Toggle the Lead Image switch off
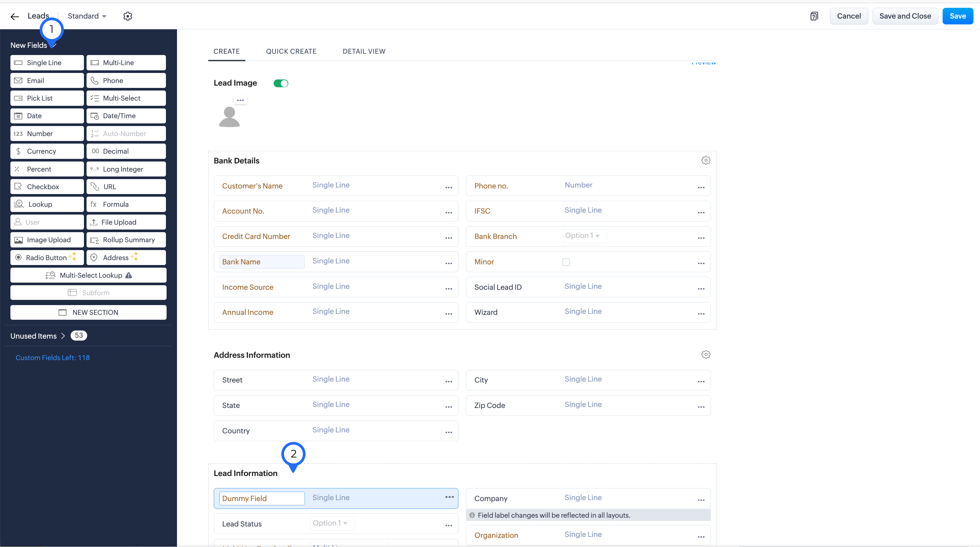Viewport: 980px width, 547px height. [x=281, y=83]
